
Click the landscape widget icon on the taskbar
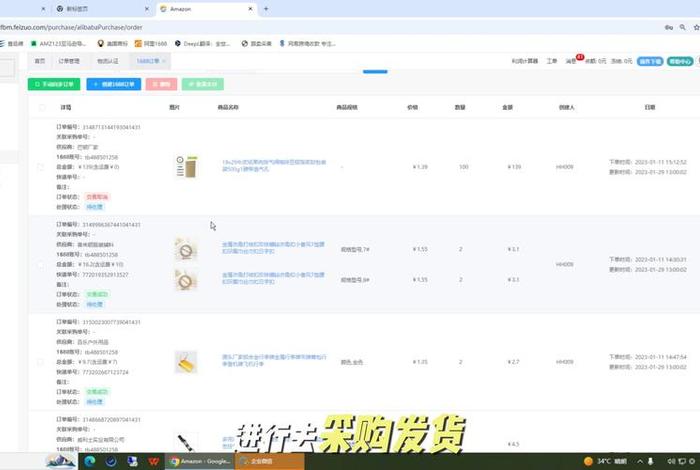pyautogui.click(x=61, y=461)
